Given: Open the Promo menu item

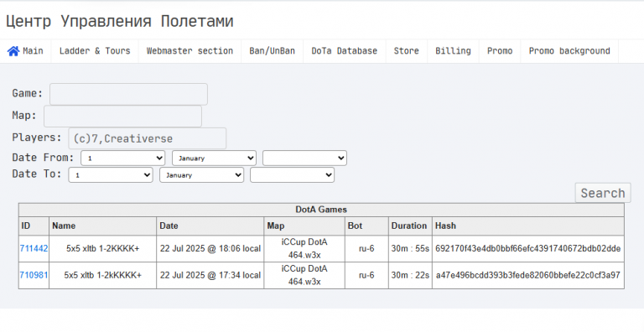Looking at the screenshot, I should [500, 51].
